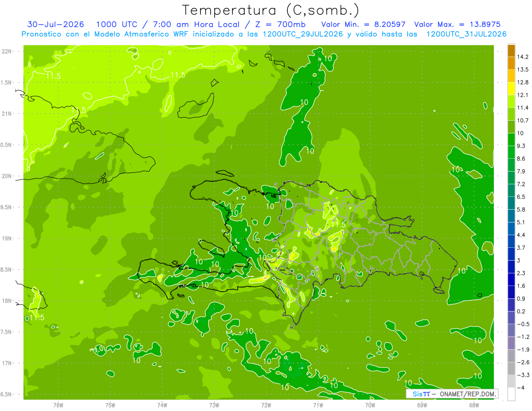532x411 pixels.
Task: Click the '9.3' color scale value
Action: click(521, 146)
